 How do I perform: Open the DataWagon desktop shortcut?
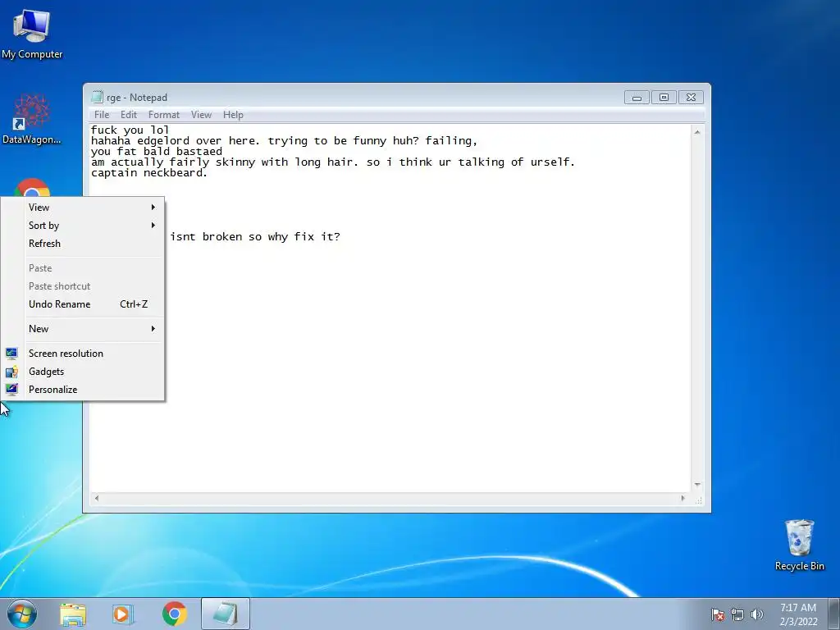pyautogui.click(x=32, y=119)
